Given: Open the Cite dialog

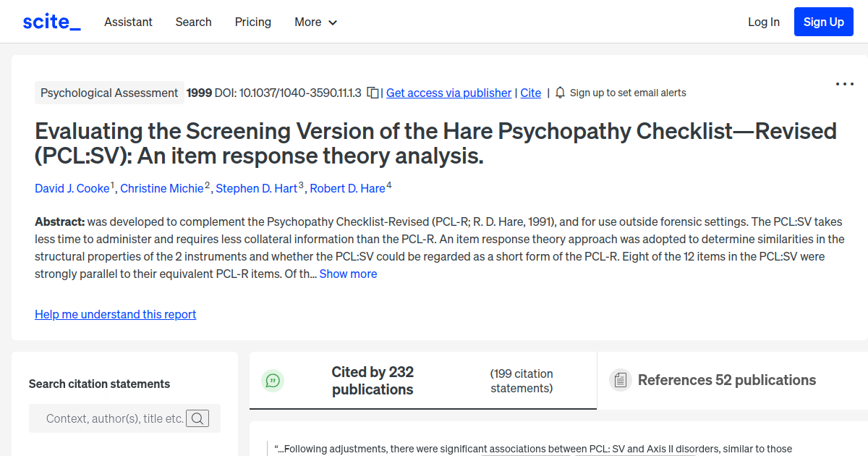Looking at the screenshot, I should (x=530, y=93).
